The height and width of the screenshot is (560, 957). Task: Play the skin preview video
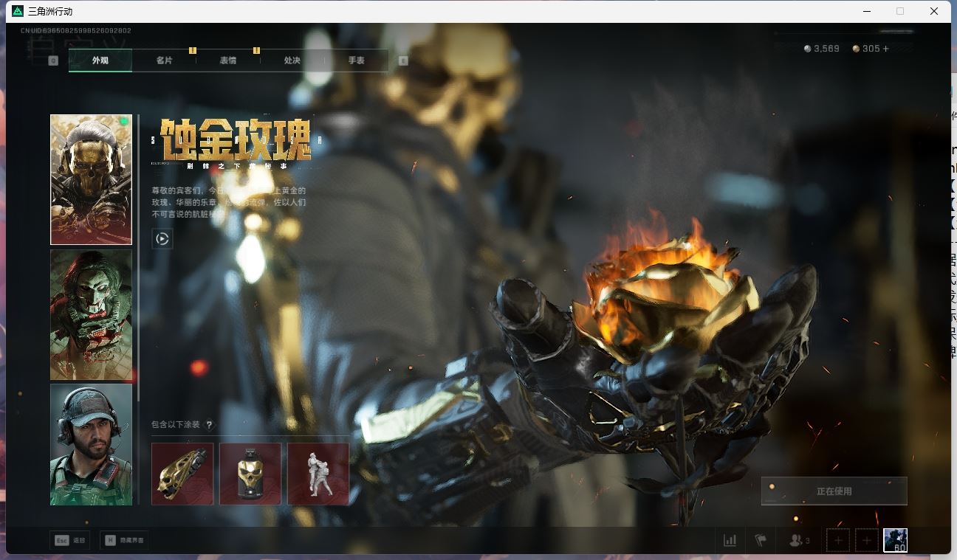162,239
